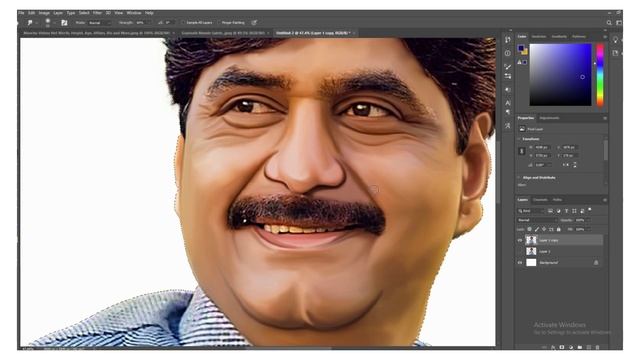The height and width of the screenshot is (360, 640).
Task: Open the smudge Mode dropdown
Action: (99, 23)
